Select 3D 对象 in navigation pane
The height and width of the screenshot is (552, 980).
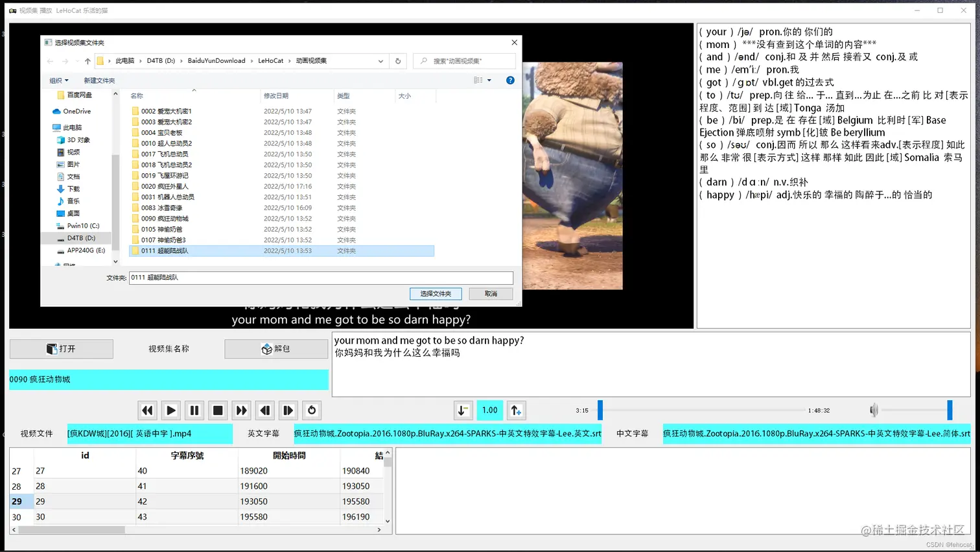(73, 140)
